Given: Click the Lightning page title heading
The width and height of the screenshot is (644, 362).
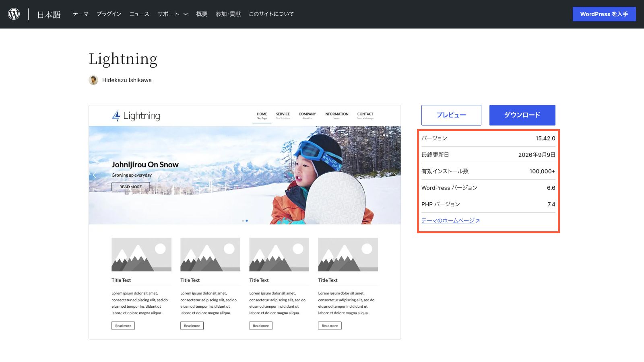Looking at the screenshot, I should point(123,59).
